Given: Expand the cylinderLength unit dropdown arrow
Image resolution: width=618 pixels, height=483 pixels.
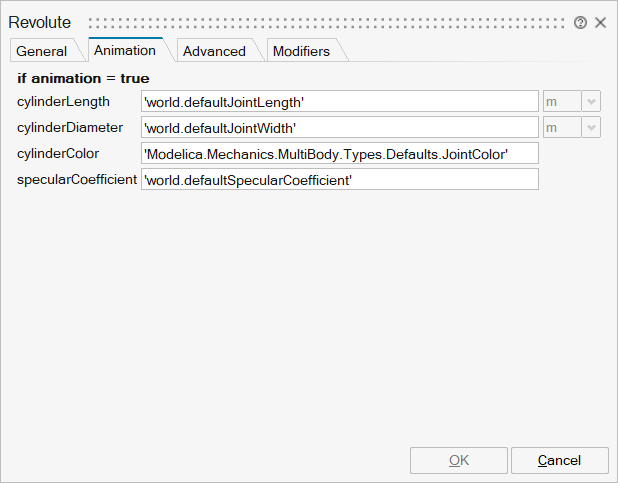Looking at the screenshot, I should point(591,102).
